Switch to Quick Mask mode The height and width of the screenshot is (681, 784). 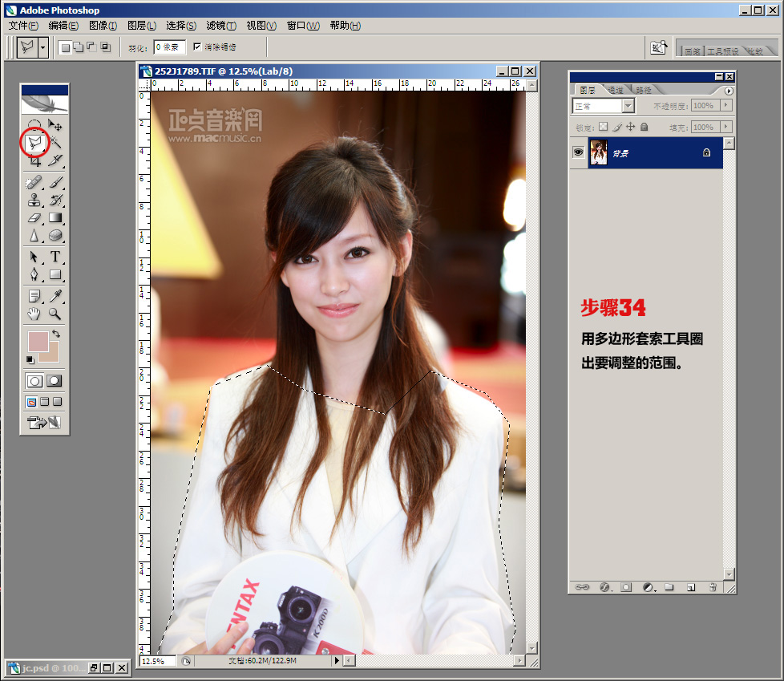[x=55, y=381]
